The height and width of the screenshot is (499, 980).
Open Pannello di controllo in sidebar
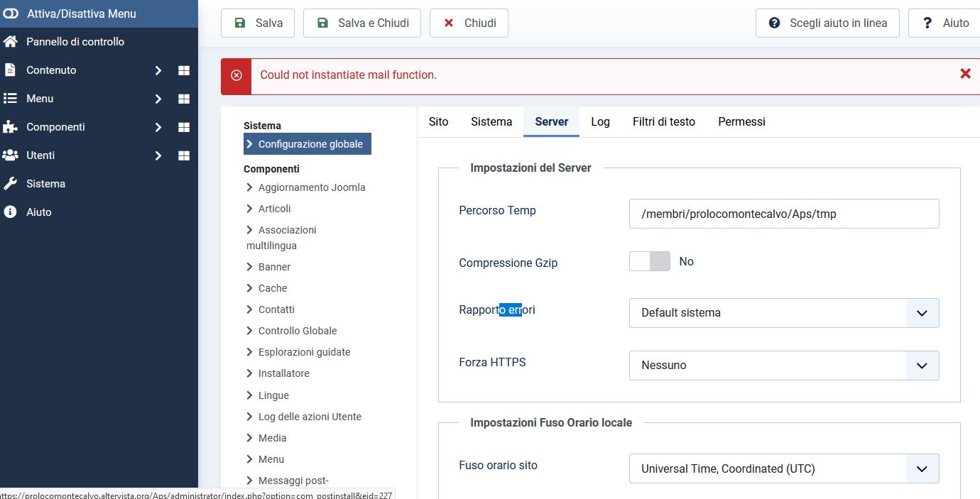click(75, 42)
